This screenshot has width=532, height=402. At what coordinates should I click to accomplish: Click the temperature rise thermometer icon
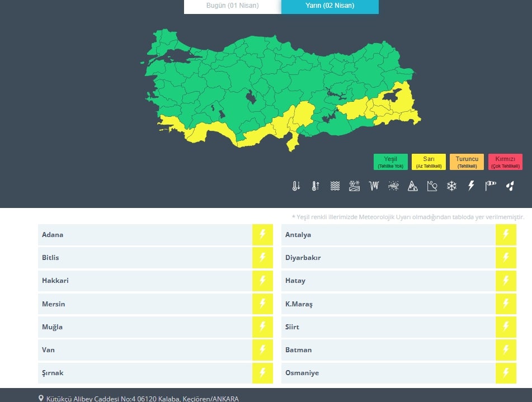[316, 186]
